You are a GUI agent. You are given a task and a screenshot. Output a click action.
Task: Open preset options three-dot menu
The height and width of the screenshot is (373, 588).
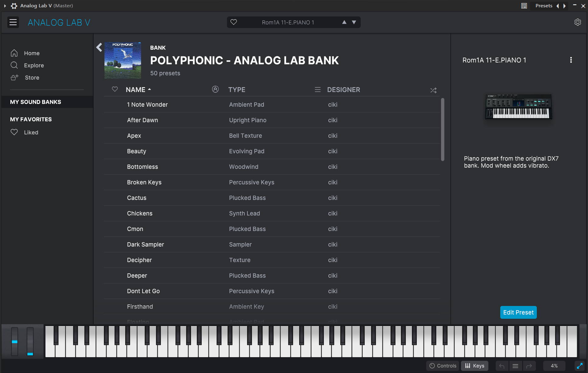click(571, 60)
